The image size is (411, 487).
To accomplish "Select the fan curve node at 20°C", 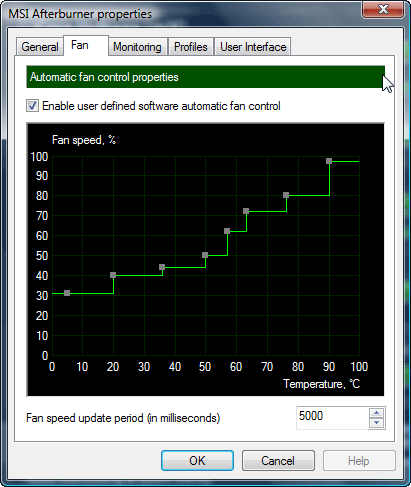I will coord(113,275).
